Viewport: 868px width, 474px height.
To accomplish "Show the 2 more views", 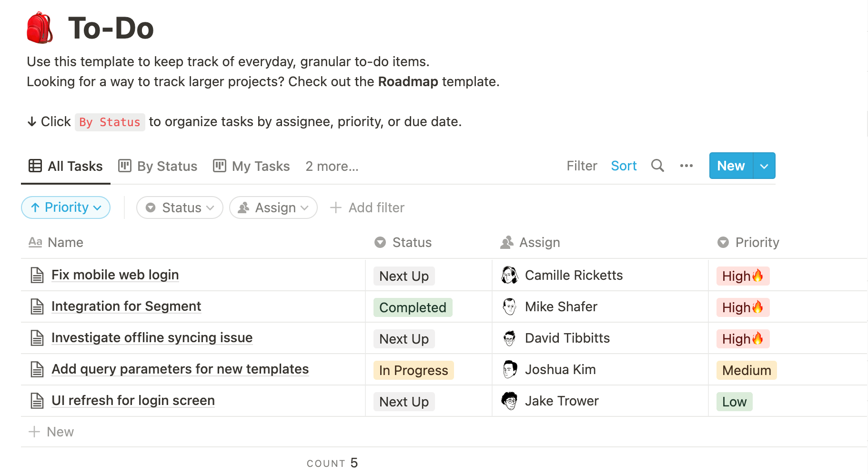I will (x=332, y=166).
